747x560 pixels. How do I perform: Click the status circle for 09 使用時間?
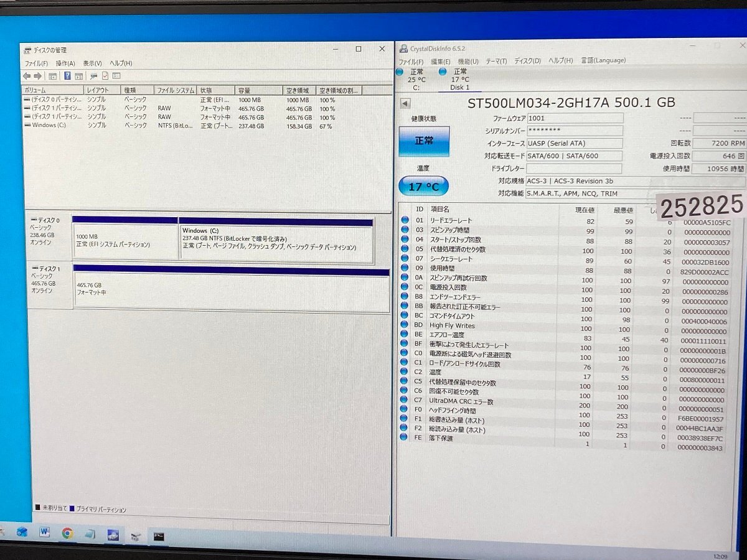(405, 268)
